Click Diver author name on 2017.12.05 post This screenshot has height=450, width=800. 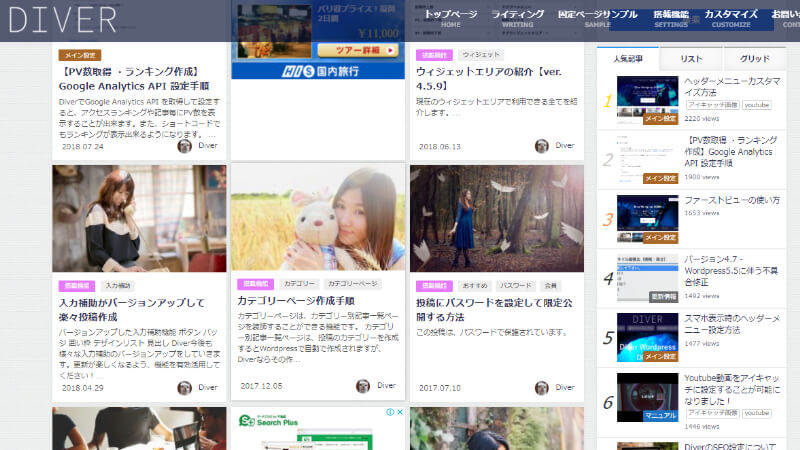point(386,385)
